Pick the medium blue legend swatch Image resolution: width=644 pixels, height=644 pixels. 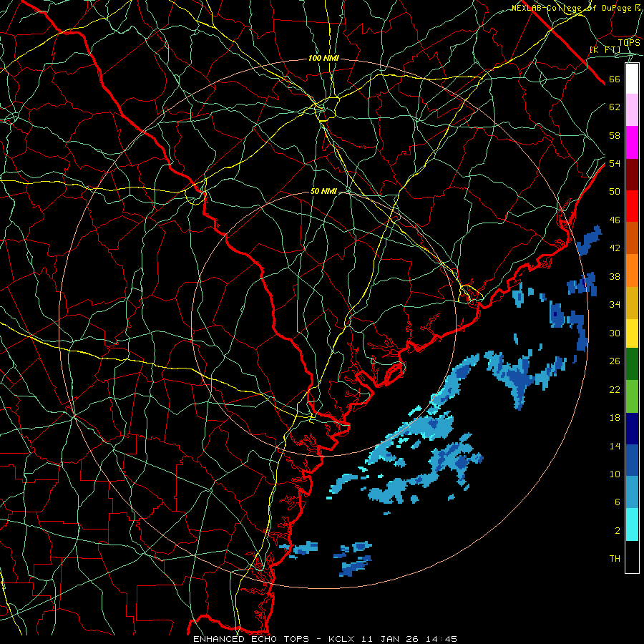click(x=632, y=460)
